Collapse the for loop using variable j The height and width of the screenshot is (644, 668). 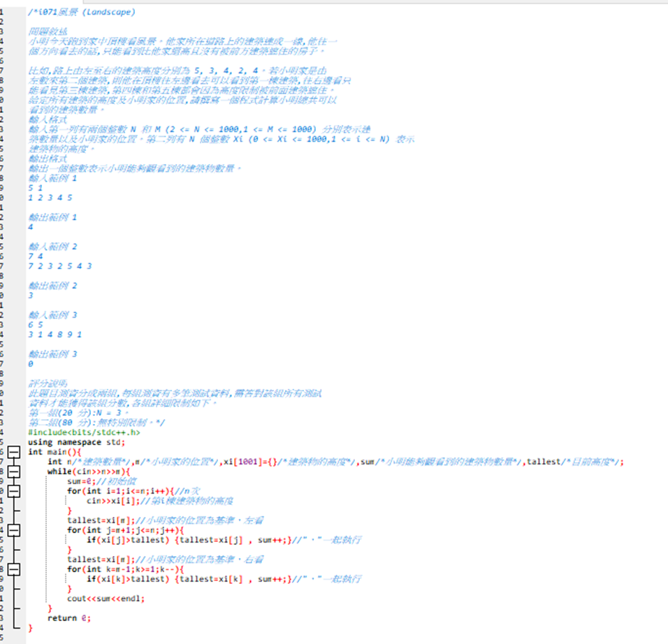click(x=13, y=530)
